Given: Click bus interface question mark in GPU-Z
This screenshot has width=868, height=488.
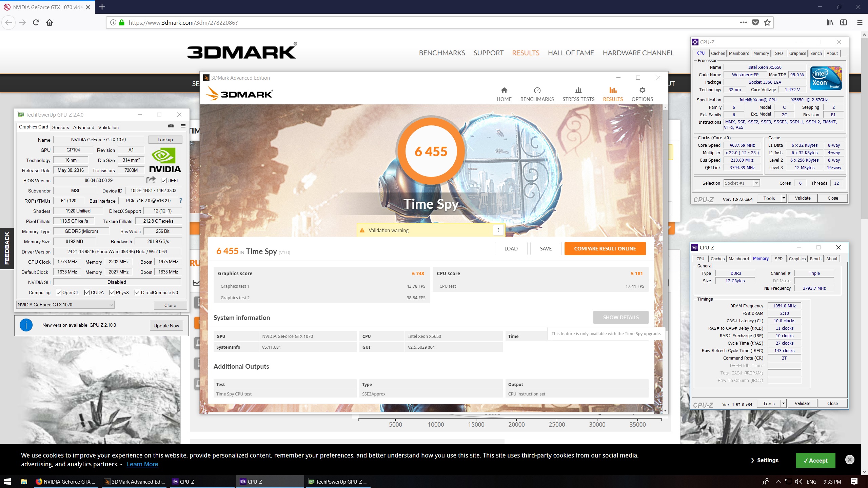Looking at the screenshot, I should (181, 201).
